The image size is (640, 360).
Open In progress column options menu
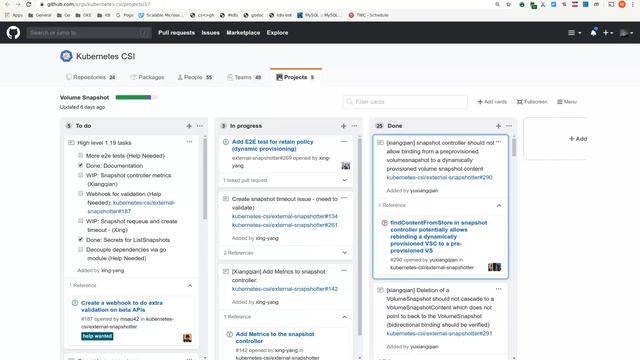tap(354, 126)
